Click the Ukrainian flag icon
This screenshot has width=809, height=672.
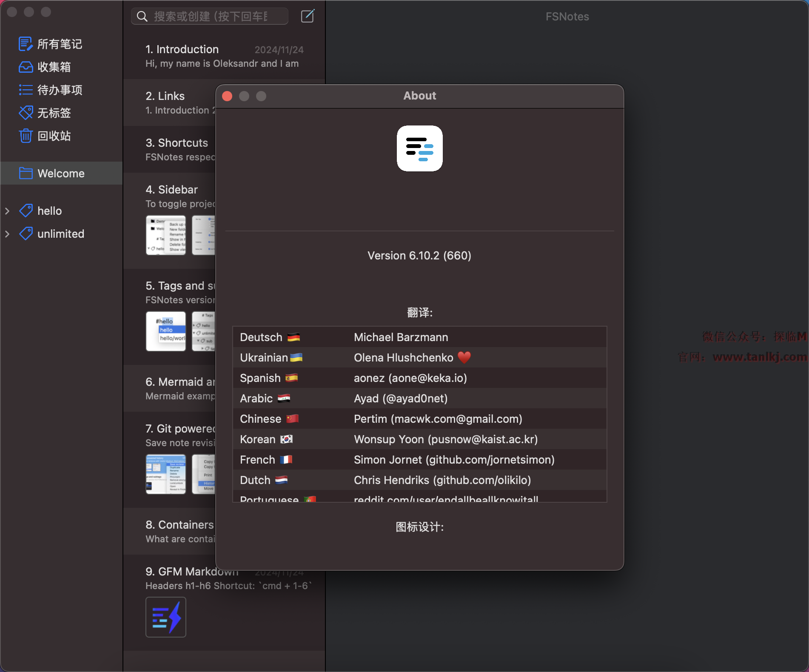click(x=296, y=358)
